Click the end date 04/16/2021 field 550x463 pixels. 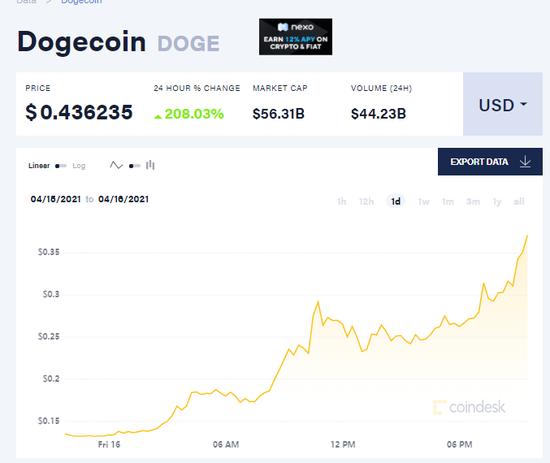123,199
